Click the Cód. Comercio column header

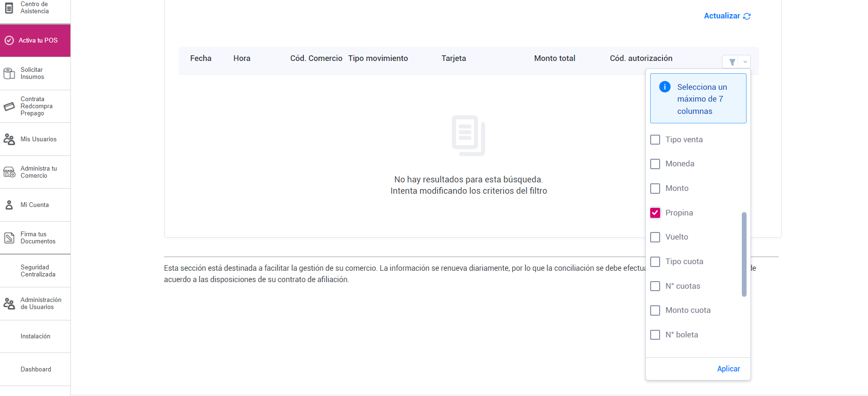316,59
